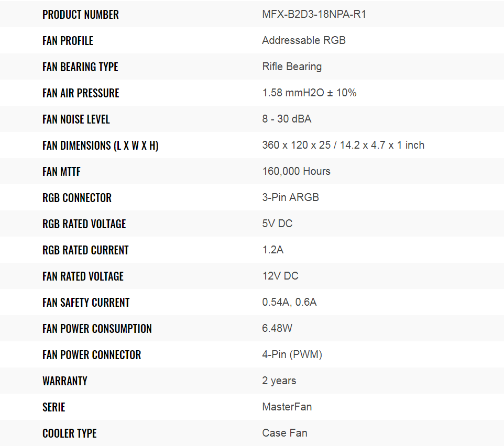504x446 pixels.
Task: Click the 8 - 30 dBA noise value
Action: [x=287, y=119]
